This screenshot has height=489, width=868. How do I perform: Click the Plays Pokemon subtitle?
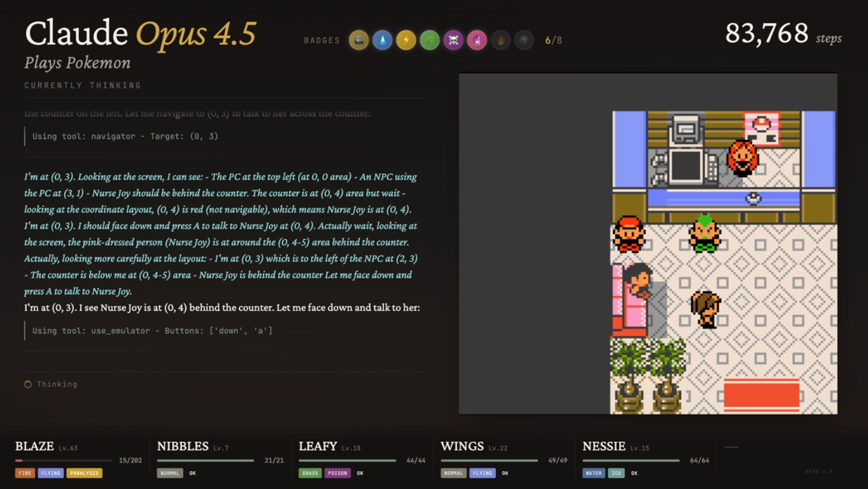(78, 63)
